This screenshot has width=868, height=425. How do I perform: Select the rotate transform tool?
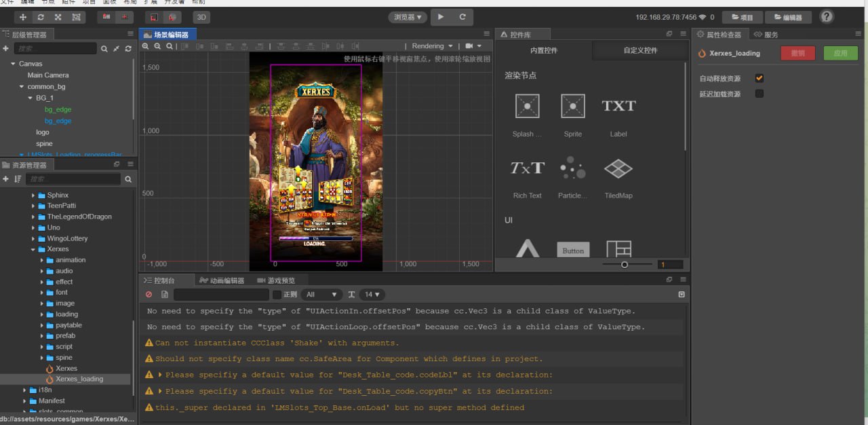click(41, 17)
